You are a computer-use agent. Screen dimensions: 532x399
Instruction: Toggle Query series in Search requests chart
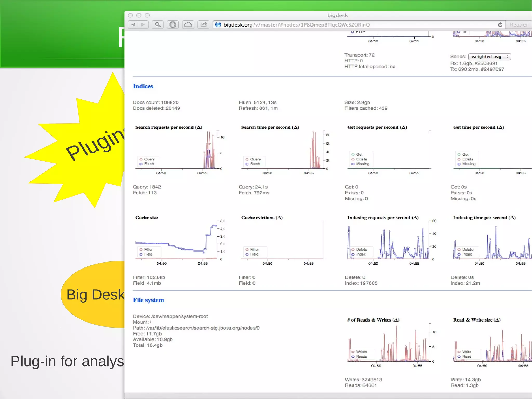tap(147, 159)
